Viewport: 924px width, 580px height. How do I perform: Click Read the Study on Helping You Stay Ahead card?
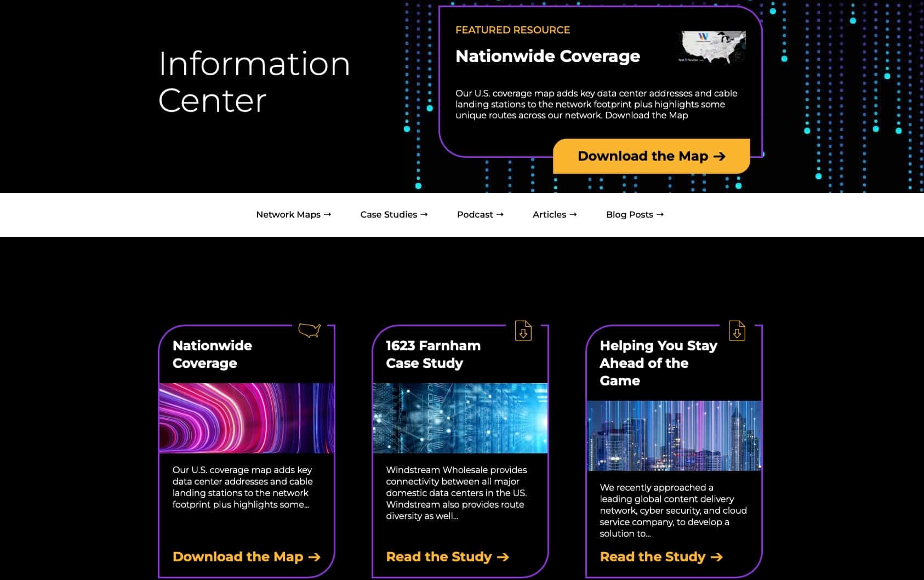[x=661, y=557]
